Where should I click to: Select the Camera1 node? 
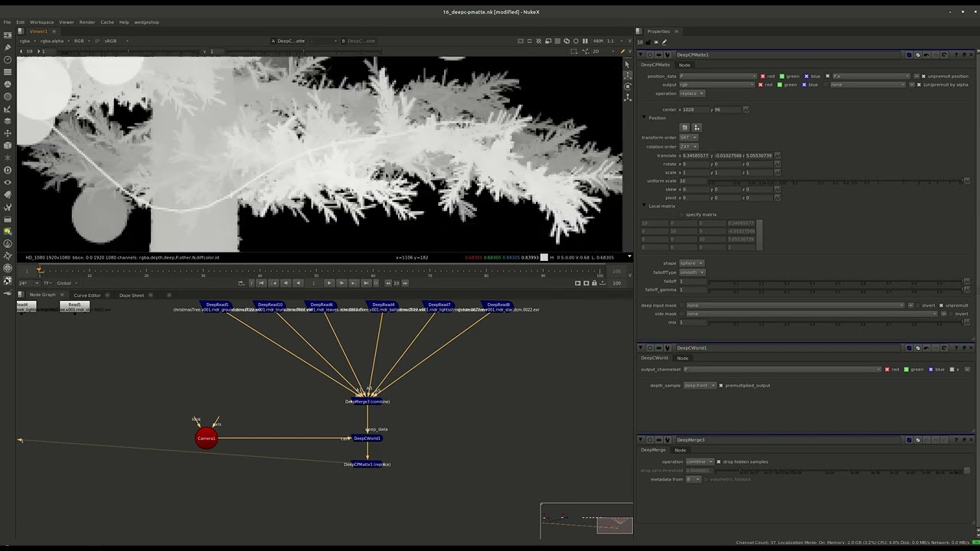click(x=206, y=438)
